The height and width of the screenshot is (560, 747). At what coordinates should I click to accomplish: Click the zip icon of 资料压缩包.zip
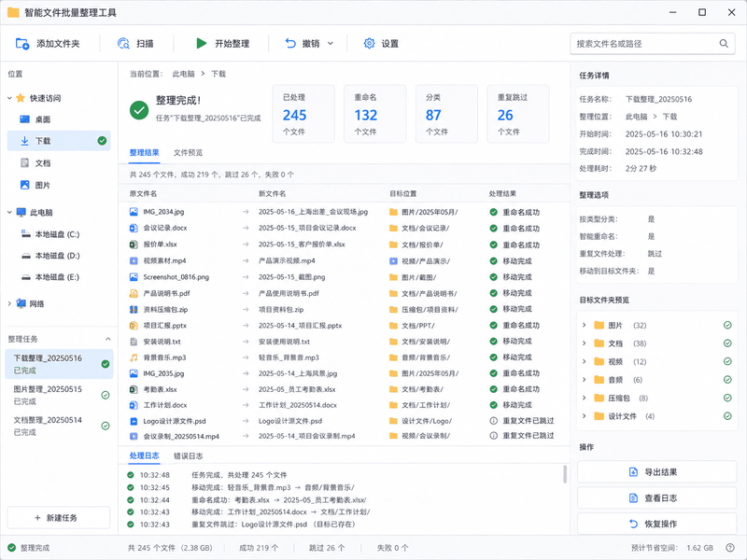coord(134,310)
